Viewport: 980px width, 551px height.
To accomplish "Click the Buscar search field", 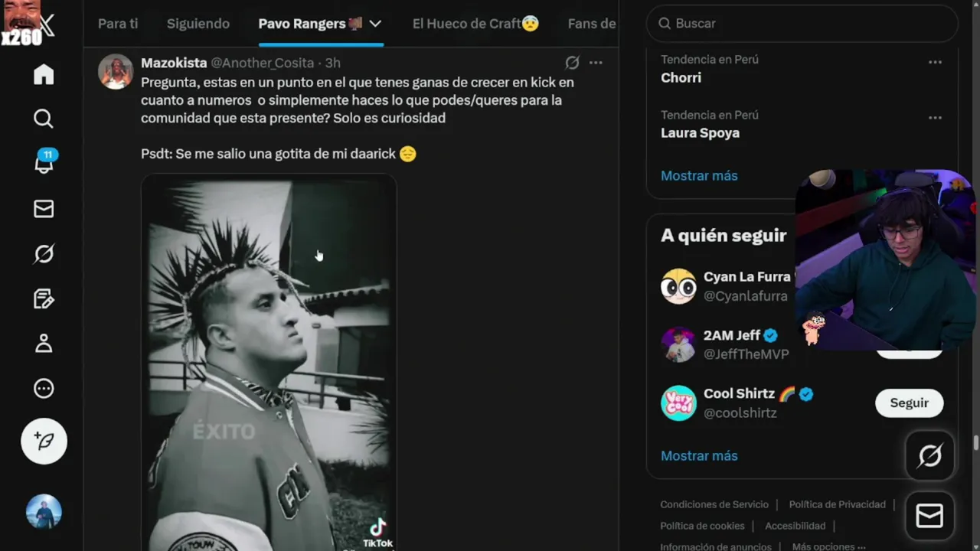I will (x=802, y=24).
